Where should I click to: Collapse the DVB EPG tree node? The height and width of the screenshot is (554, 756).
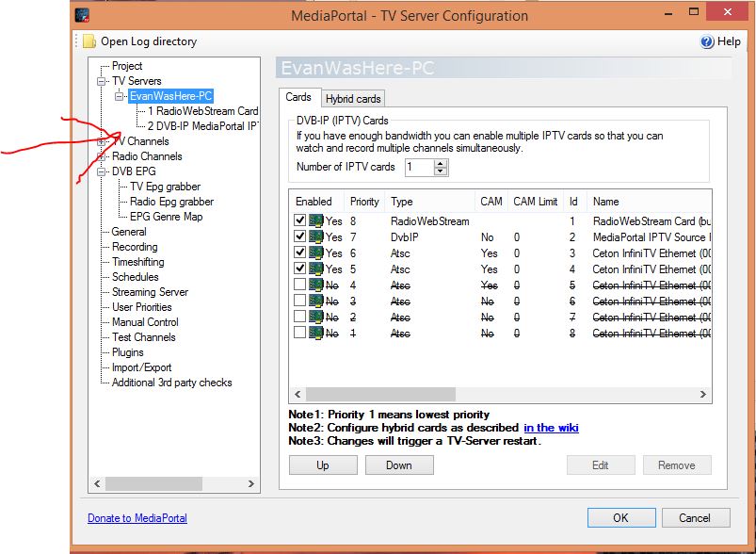tap(102, 171)
